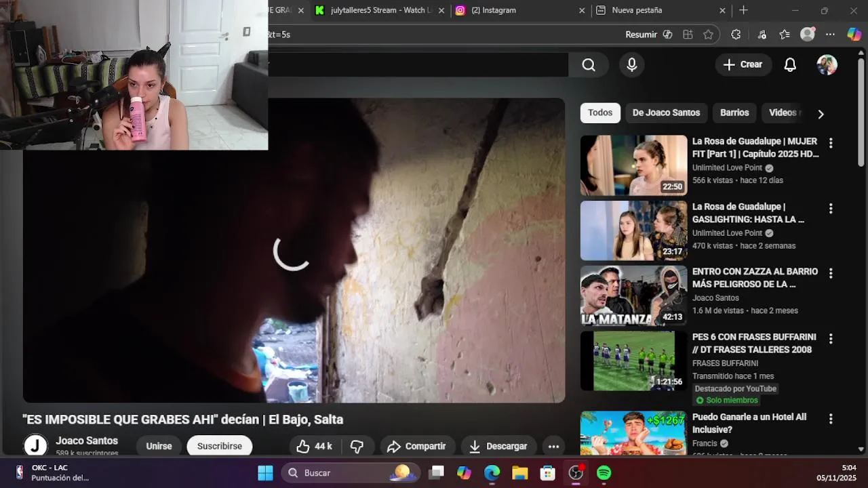Open FRASES BUFFARINI channel name
Viewport: 868px width, 488px height.
point(725,363)
